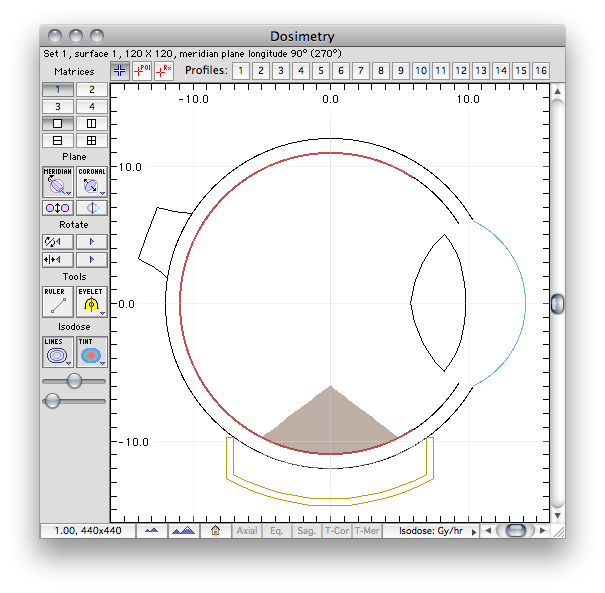Switch to Eq. view
605x593 pixels.
pyautogui.click(x=277, y=531)
